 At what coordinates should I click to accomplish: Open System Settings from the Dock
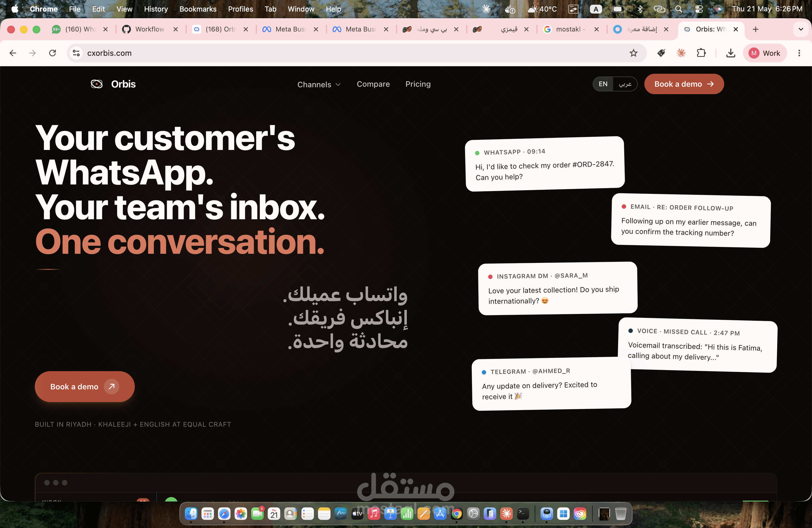(473, 513)
